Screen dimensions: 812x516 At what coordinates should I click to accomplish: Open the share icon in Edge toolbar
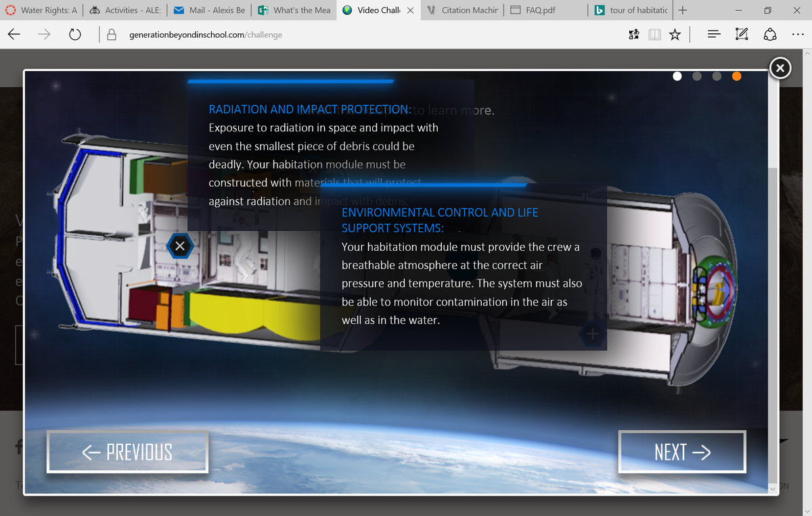770,34
